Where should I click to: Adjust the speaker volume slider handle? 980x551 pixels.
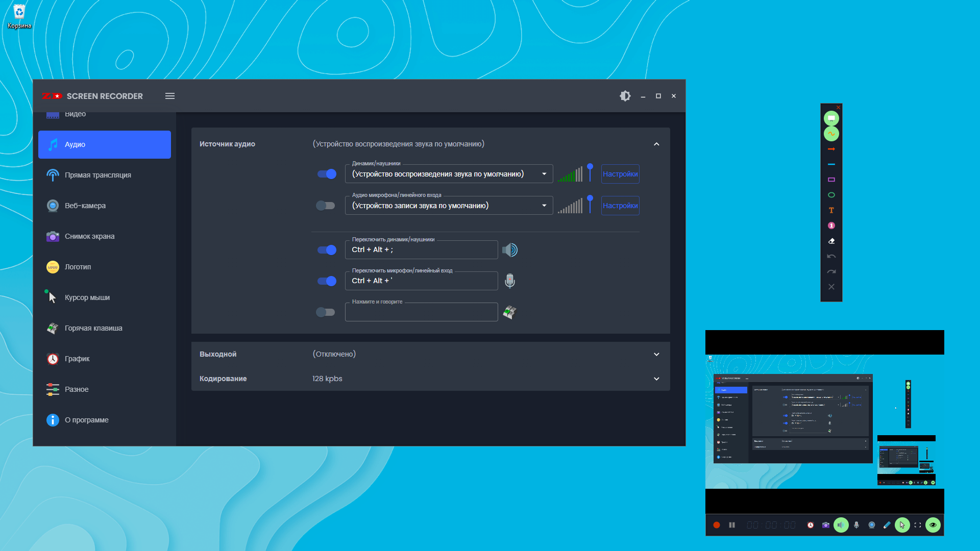tap(590, 167)
